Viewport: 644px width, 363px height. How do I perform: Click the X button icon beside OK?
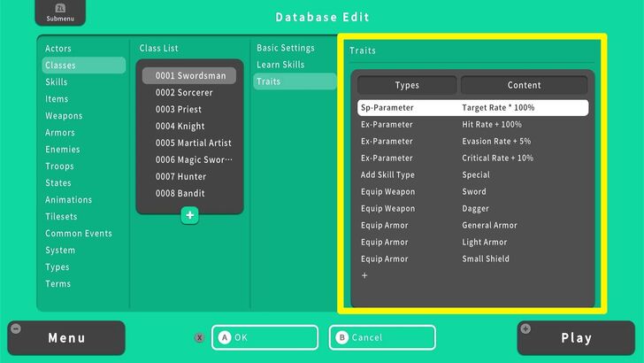point(199,337)
